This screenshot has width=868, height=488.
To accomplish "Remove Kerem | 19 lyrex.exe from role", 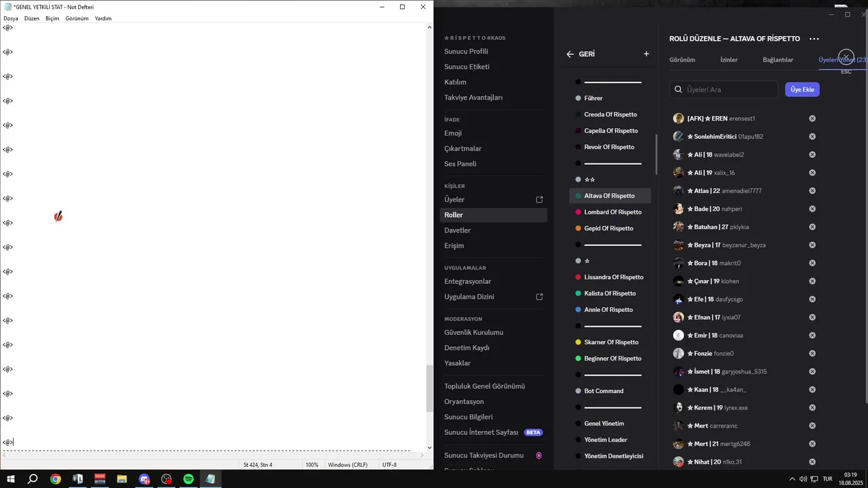I will [x=812, y=407].
